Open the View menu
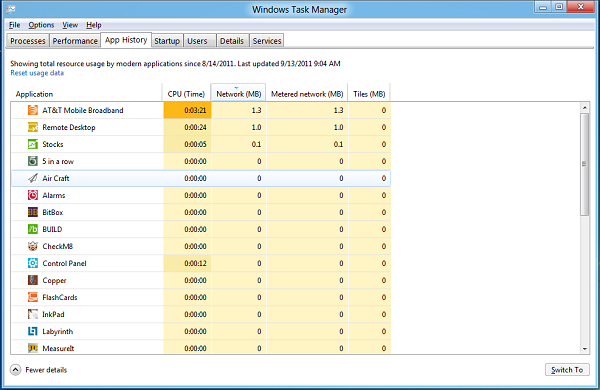This screenshot has width=600, height=390. point(70,25)
